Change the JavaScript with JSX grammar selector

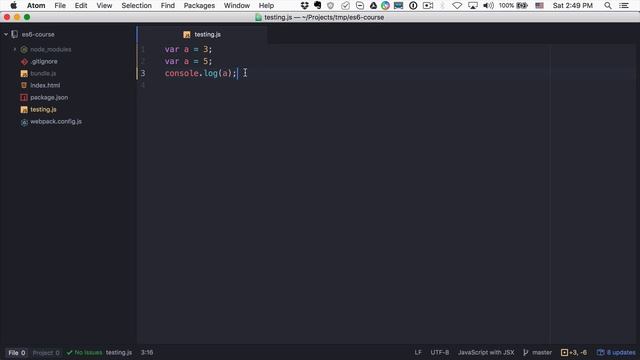(486, 353)
